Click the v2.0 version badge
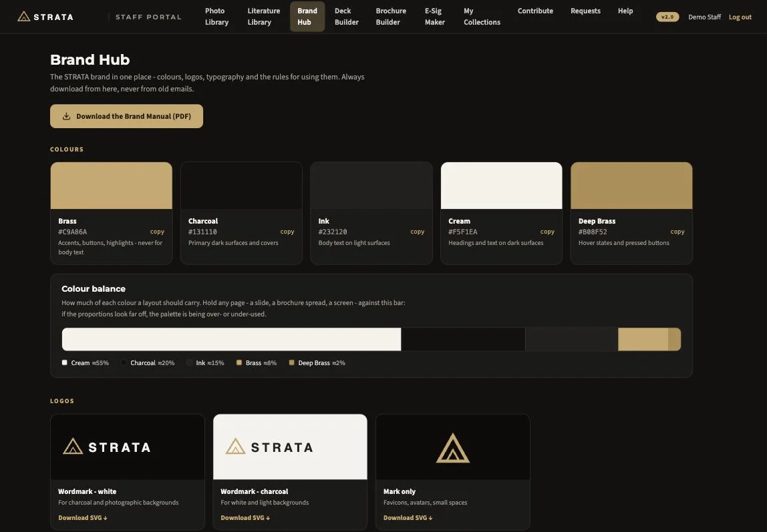The image size is (767, 532). pyautogui.click(x=667, y=17)
